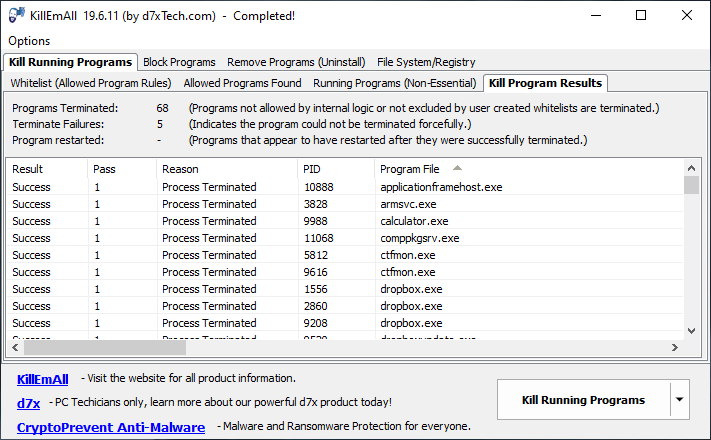Show Running Programs (Non-Essential) subtab
The width and height of the screenshot is (711, 440).
tap(395, 83)
